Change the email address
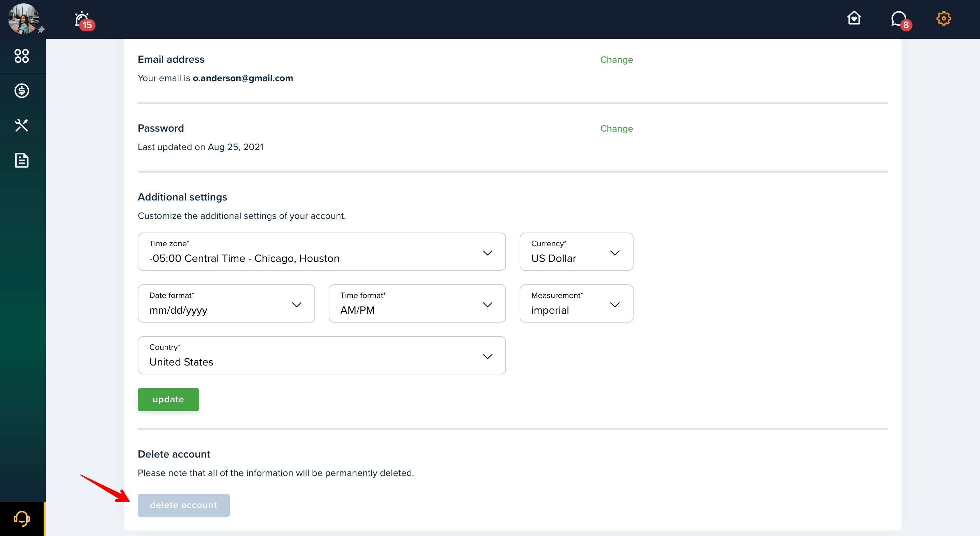The height and width of the screenshot is (536, 980). pos(616,60)
